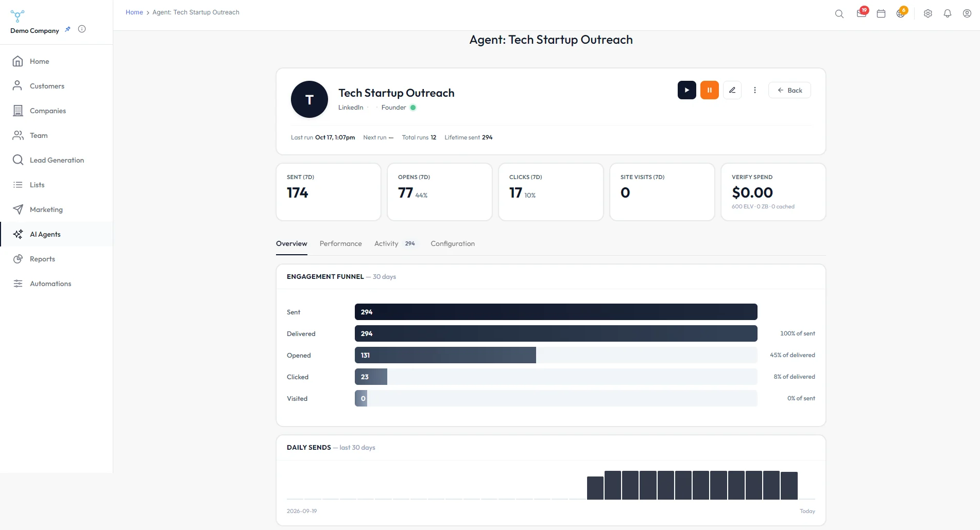The image size is (980, 530).
Task: Select the Overview tab
Action: pos(291,244)
